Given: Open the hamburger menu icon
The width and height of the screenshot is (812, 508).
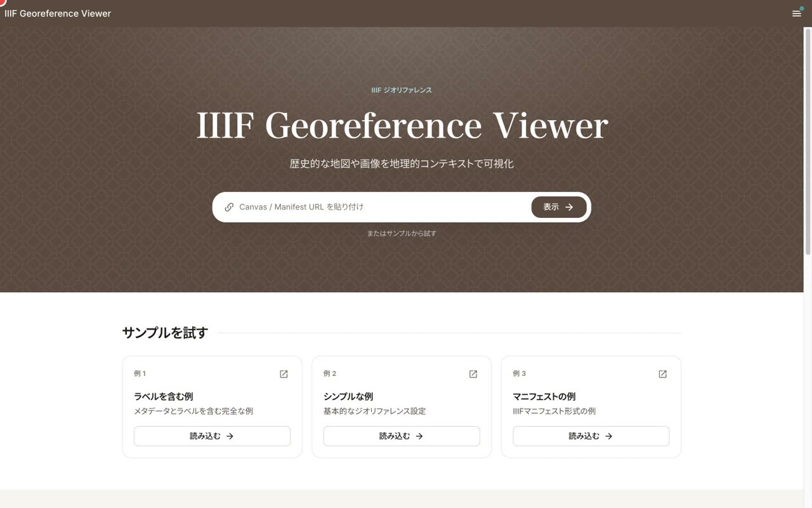Looking at the screenshot, I should [x=796, y=13].
